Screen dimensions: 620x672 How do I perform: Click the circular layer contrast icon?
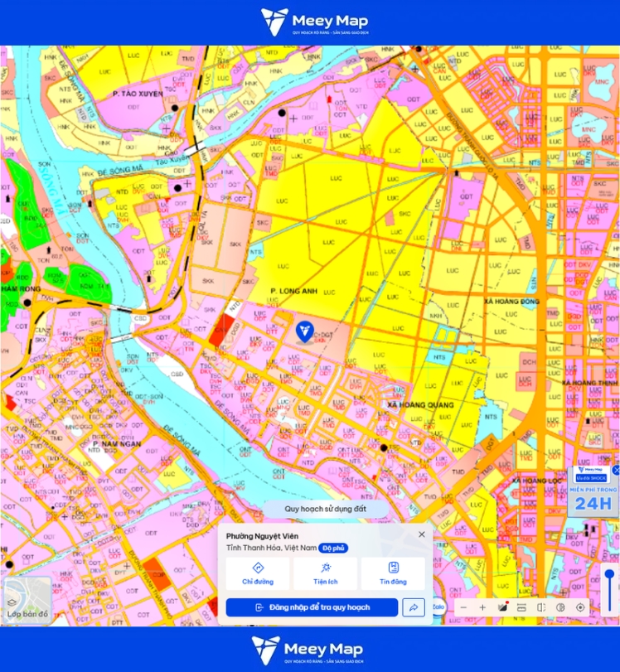[x=560, y=607]
